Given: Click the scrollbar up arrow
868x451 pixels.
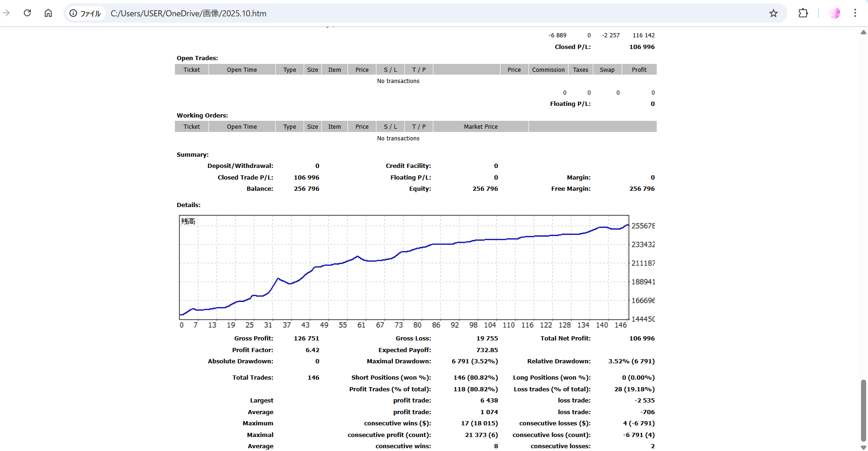Looking at the screenshot, I should (x=863, y=32).
